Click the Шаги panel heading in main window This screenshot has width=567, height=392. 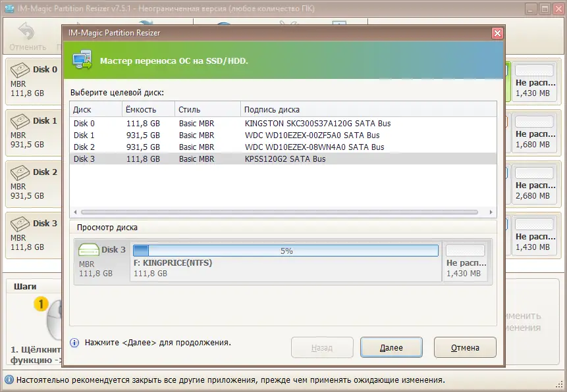(x=25, y=287)
